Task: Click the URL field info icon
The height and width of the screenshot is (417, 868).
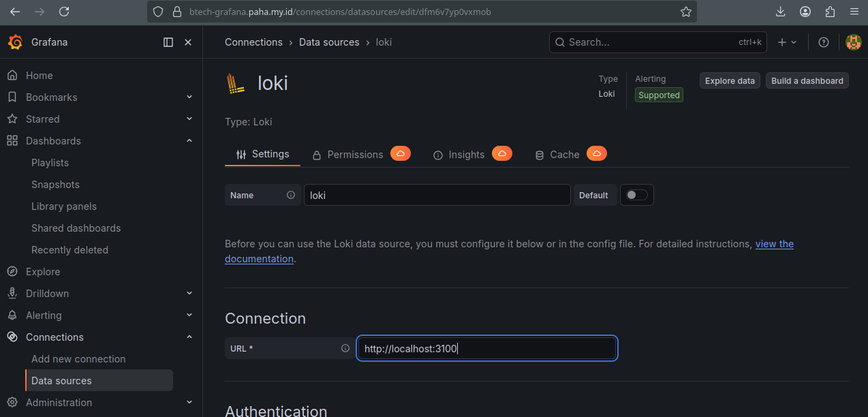Action: [345, 348]
